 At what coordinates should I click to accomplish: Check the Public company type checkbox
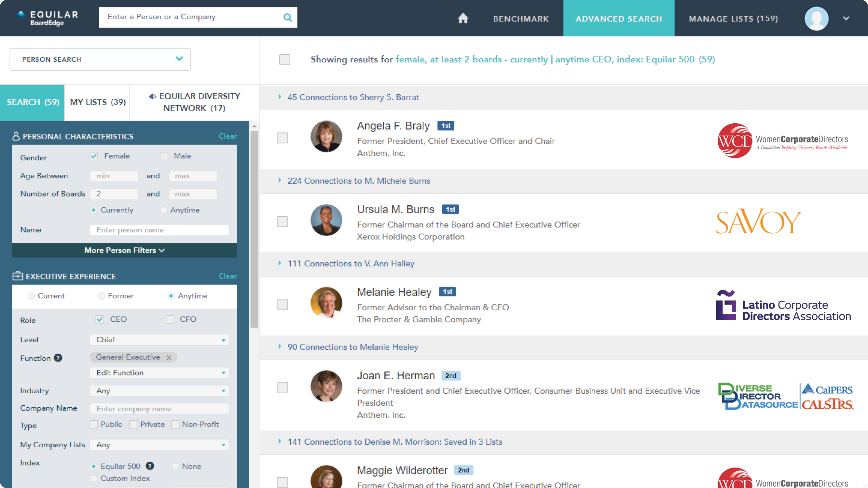click(x=94, y=424)
